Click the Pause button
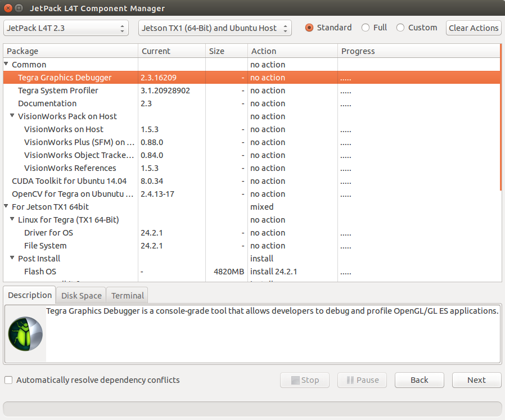The image size is (505, 420). (x=362, y=380)
